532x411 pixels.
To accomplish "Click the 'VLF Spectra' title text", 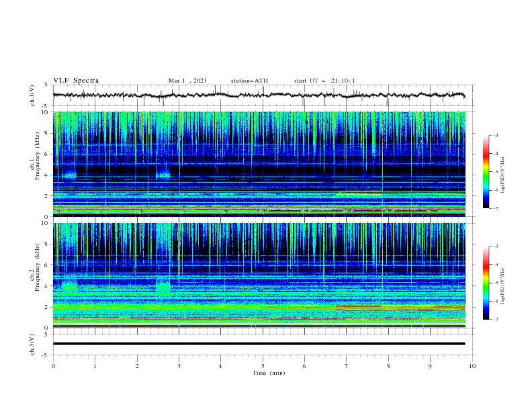I will [x=76, y=81].
